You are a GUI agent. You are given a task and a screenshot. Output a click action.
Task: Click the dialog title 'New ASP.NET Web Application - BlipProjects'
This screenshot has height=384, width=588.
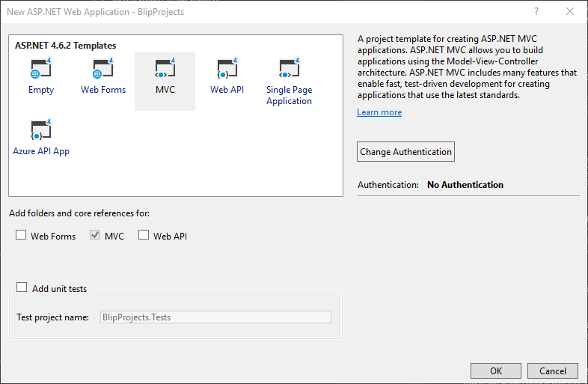pos(95,12)
